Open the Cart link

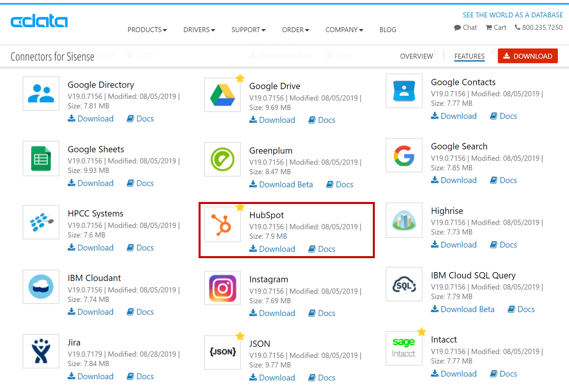(x=496, y=27)
